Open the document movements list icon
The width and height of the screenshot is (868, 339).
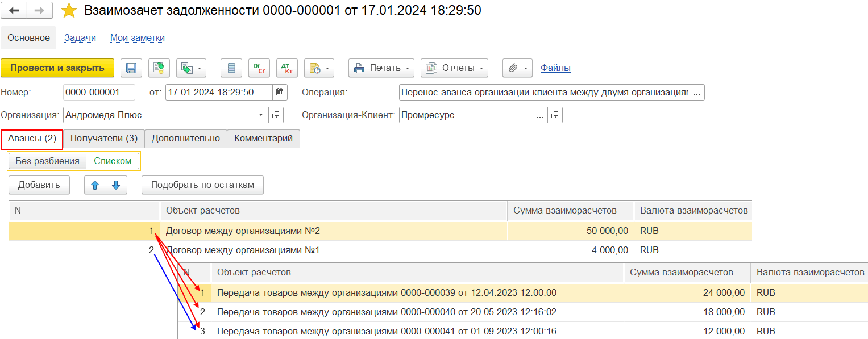click(231, 68)
